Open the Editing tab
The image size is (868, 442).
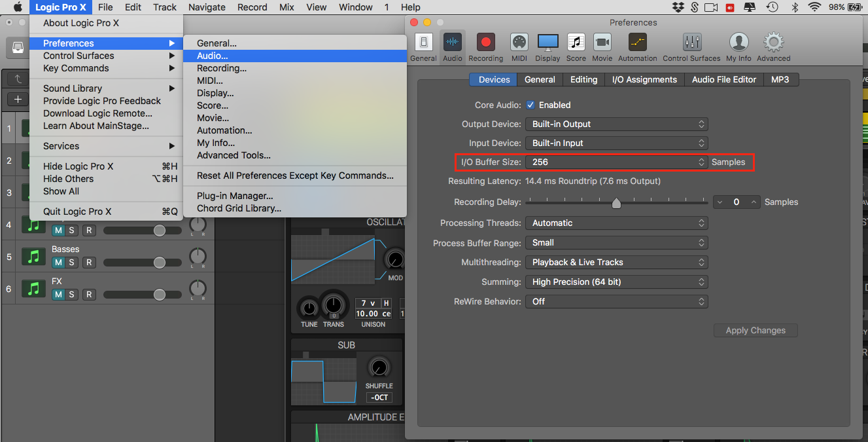[583, 79]
